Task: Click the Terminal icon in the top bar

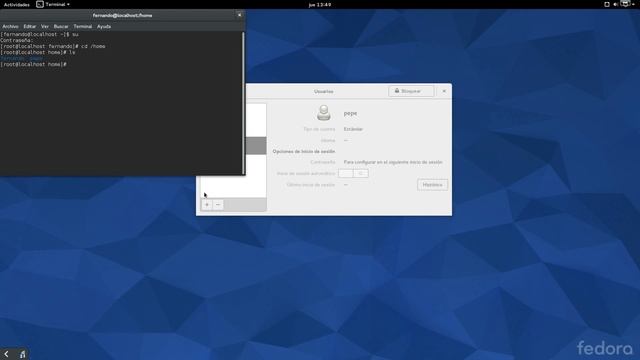Action: point(40,4)
